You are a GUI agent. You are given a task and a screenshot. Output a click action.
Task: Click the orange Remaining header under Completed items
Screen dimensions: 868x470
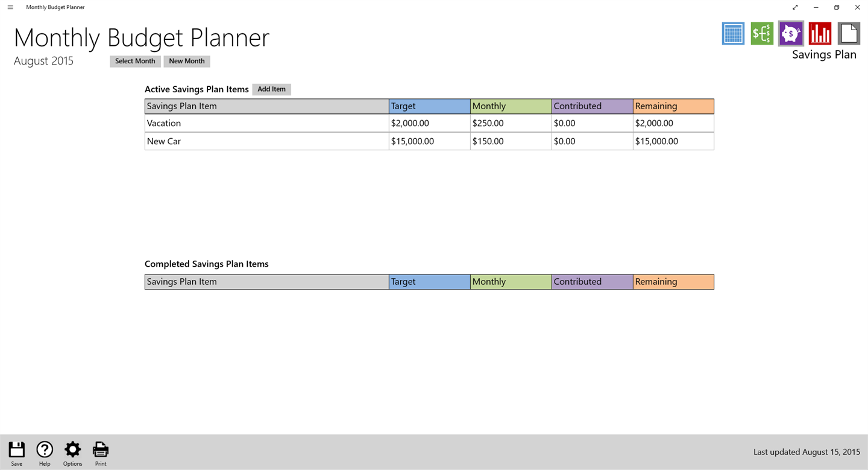673,282
